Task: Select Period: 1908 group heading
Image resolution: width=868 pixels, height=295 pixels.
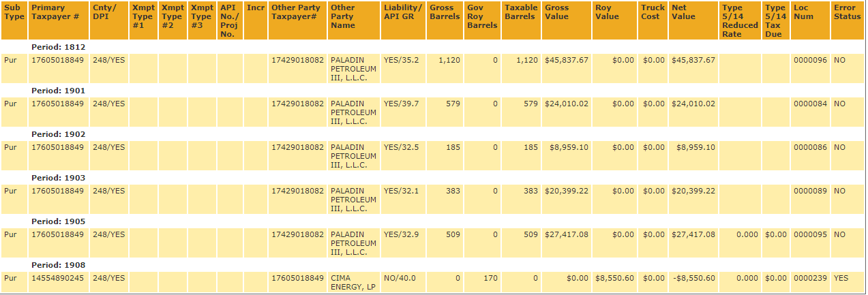Action: 58,265
